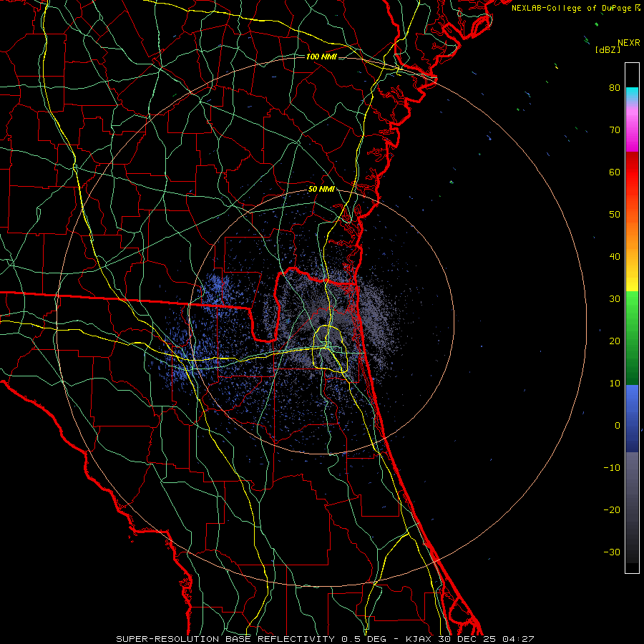Click the 80 dBZ scale value
The width and height of the screenshot is (644, 644).
point(615,88)
